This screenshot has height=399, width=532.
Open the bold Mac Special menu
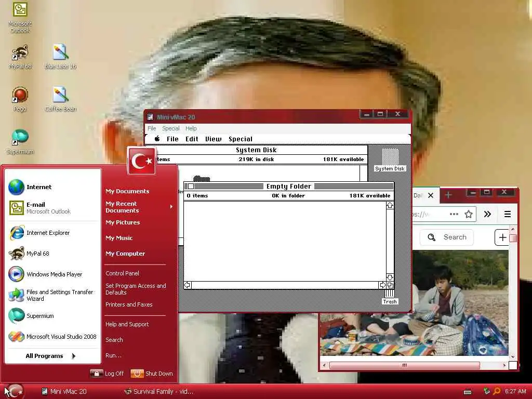(x=240, y=139)
